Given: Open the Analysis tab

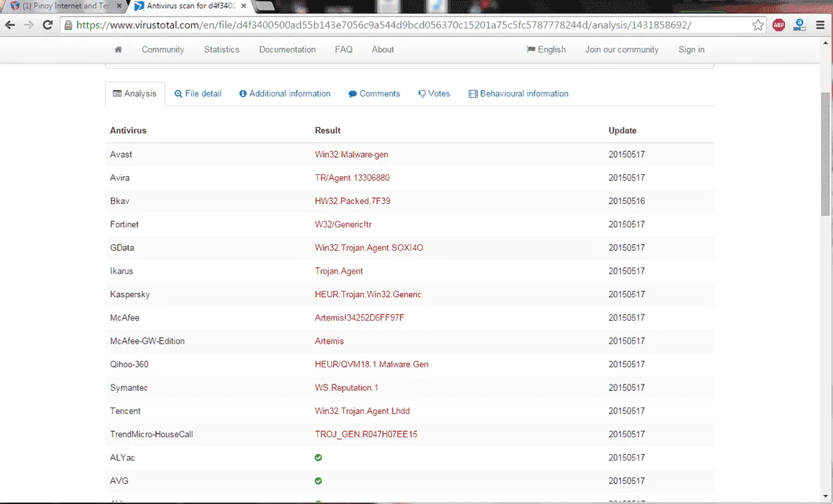Looking at the screenshot, I should [135, 94].
